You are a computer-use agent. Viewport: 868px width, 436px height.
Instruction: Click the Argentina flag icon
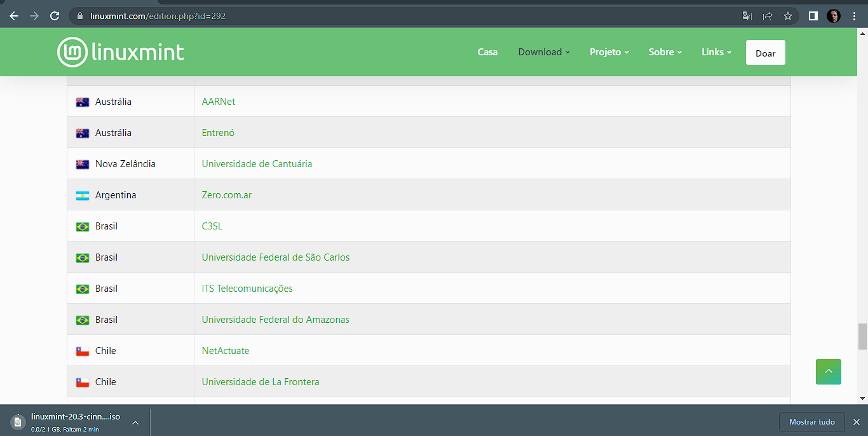[83, 196]
